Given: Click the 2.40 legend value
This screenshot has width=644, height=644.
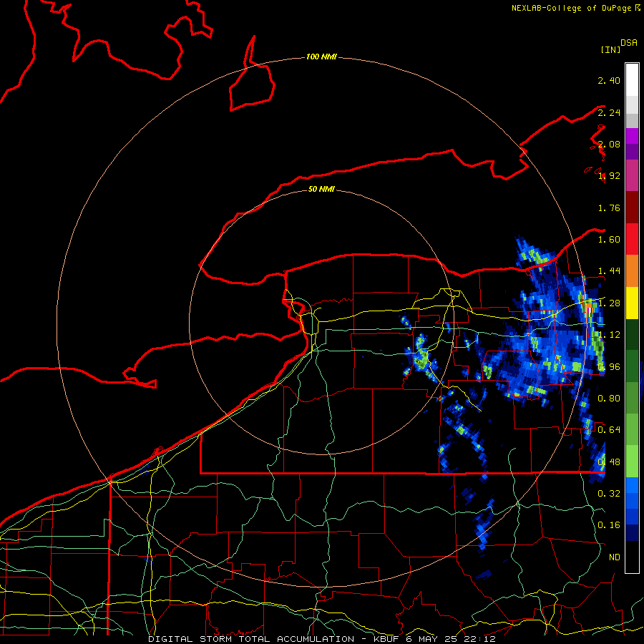Looking at the screenshot, I should pyautogui.click(x=609, y=80).
